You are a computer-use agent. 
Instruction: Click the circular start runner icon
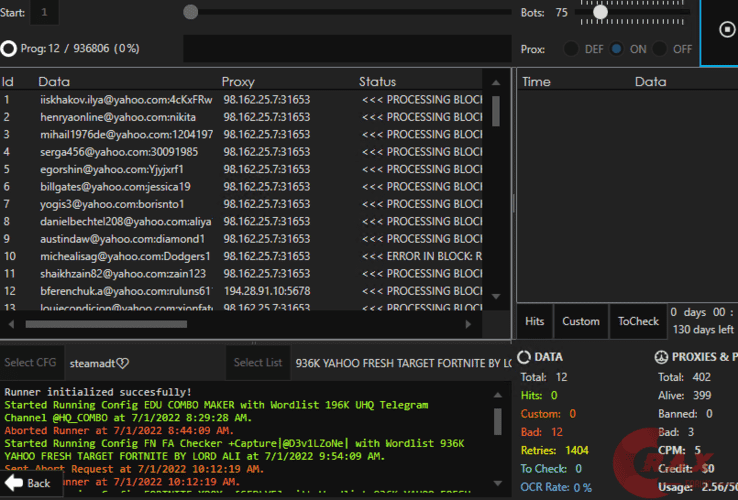click(x=727, y=30)
